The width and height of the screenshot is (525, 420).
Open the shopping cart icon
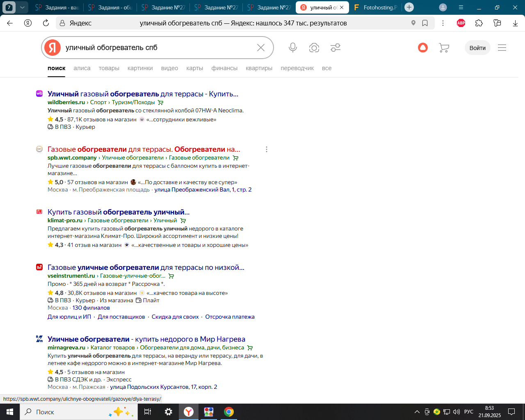click(x=444, y=48)
